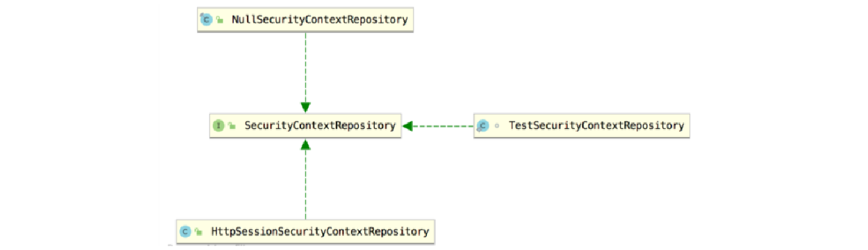
Task: Select the TestSecurityContextRepository class name
Action: coord(597,125)
